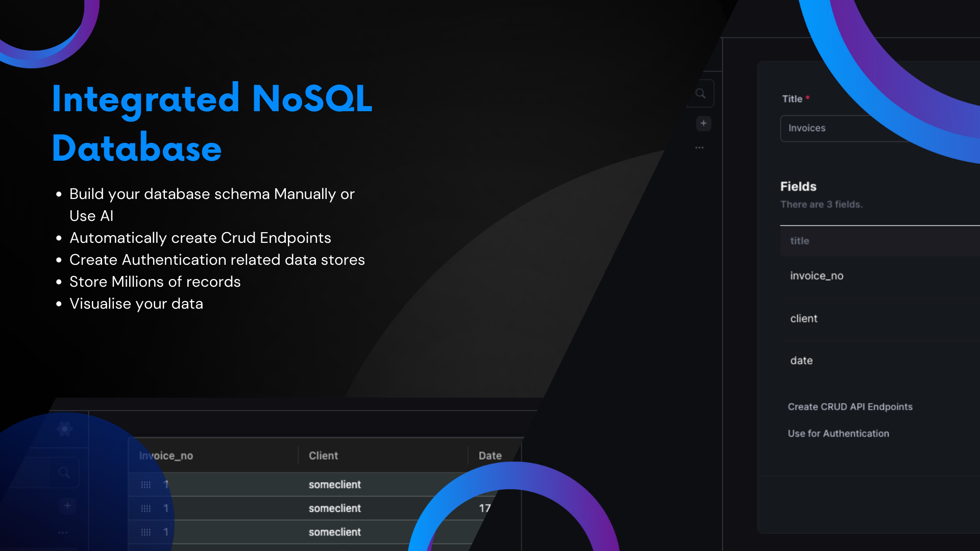Toggle the Use for Authentication option
This screenshot has height=551, width=980.
(838, 433)
